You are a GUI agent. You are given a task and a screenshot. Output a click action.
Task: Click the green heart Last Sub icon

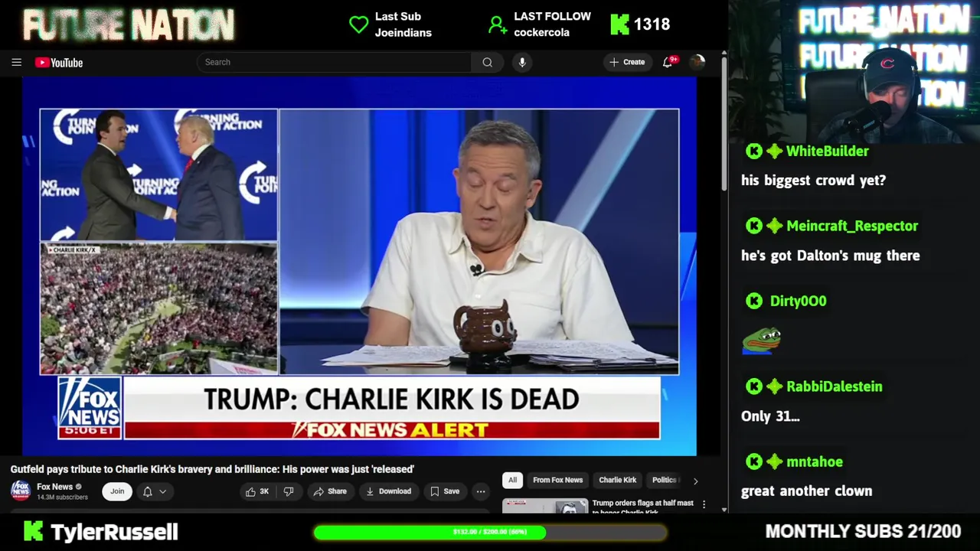click(x=358, y=24)
